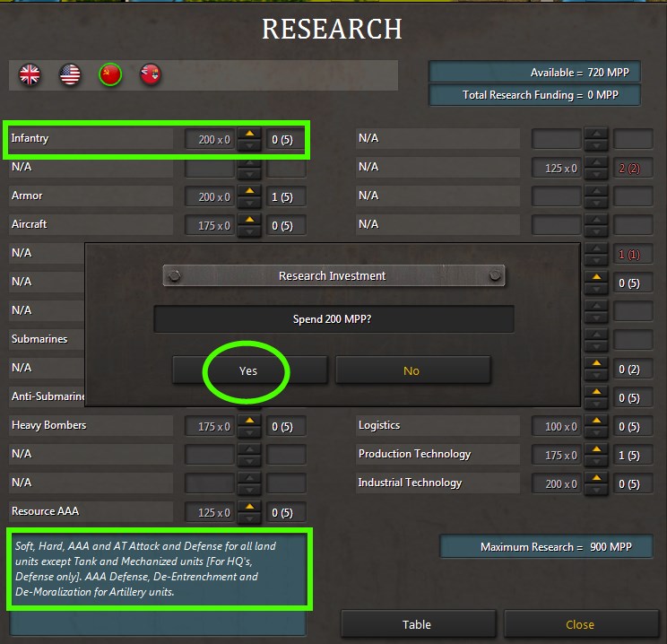Select the Production Technology category
Viewport: 667px width, 644px height.
(437, 454)
